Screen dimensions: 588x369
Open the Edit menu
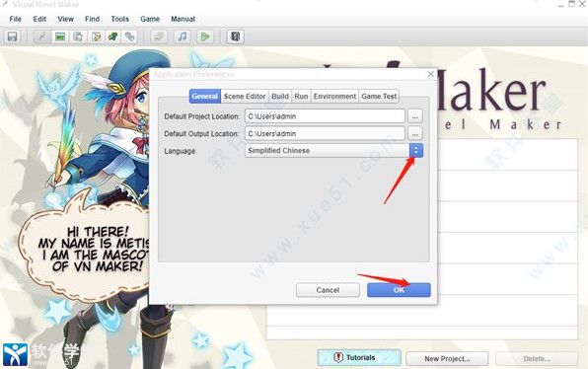click(x=39, y=19)
